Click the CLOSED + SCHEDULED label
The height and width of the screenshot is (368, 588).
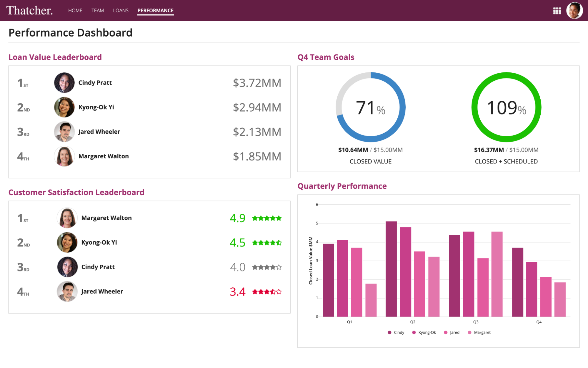tap(506, 161)
